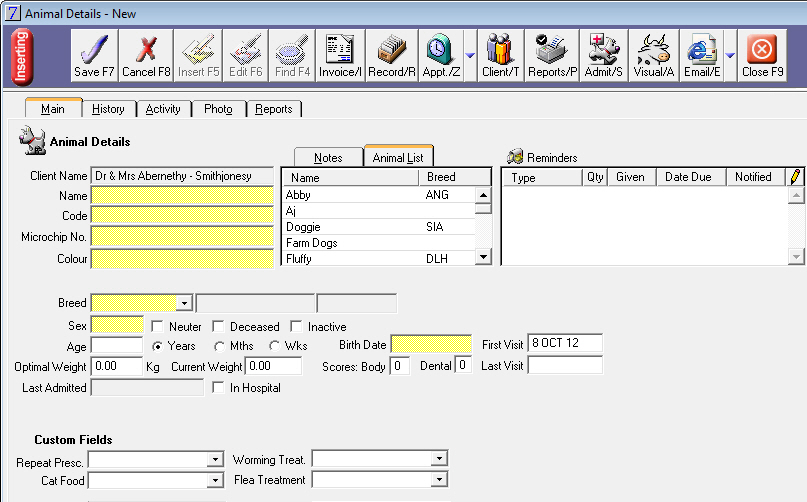This screenshot has height=502, width=807.
Task: Click the Notified column header
Action: pos(756,177)
